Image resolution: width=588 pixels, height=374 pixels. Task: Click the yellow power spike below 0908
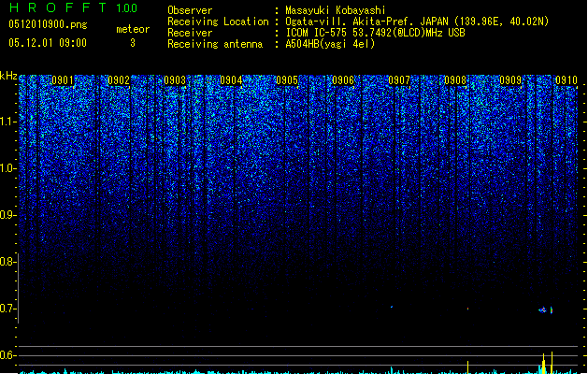pos(467,367)
